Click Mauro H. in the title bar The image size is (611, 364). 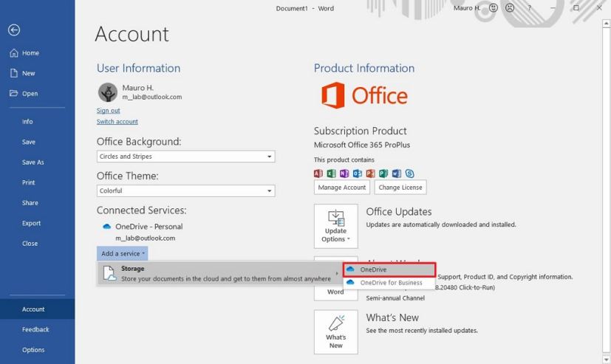pyautogui.click(x=467, y=8)
